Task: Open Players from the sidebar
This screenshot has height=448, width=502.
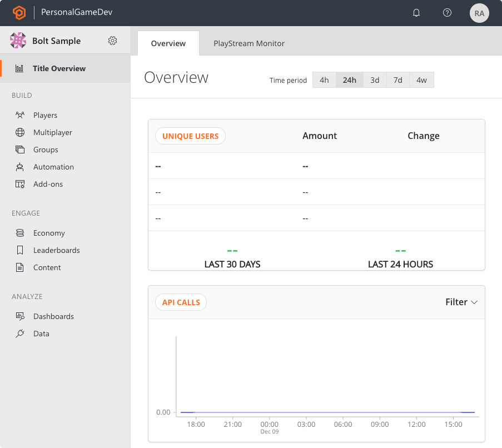Action: tap(45, 115)
